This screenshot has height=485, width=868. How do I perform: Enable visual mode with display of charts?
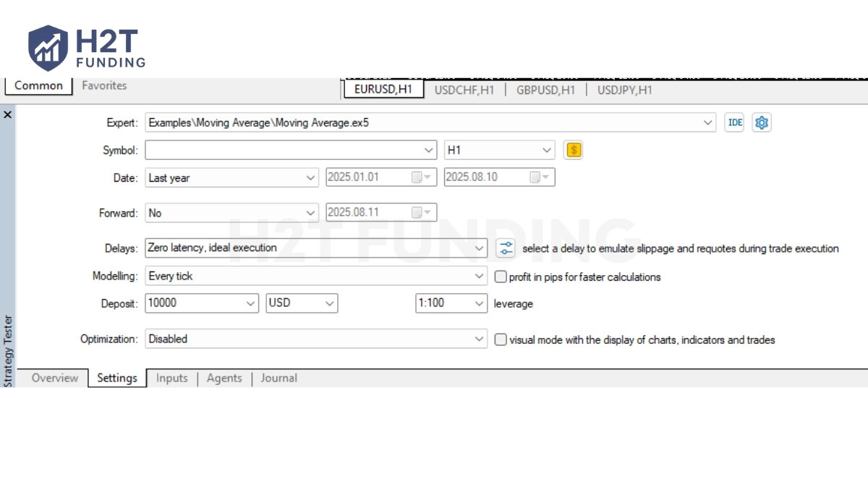click(501, 339)
